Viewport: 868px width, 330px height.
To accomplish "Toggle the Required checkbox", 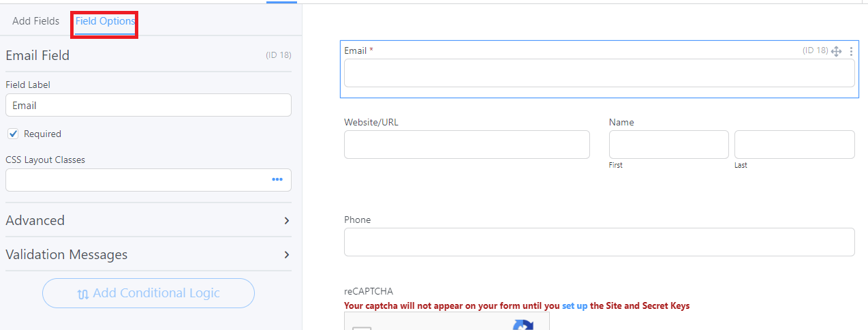I will pos(13,134).
